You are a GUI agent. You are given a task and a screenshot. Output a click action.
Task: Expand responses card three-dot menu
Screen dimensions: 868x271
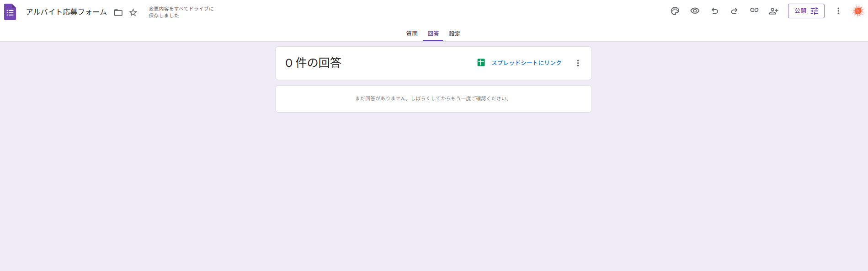click(578, 63)
